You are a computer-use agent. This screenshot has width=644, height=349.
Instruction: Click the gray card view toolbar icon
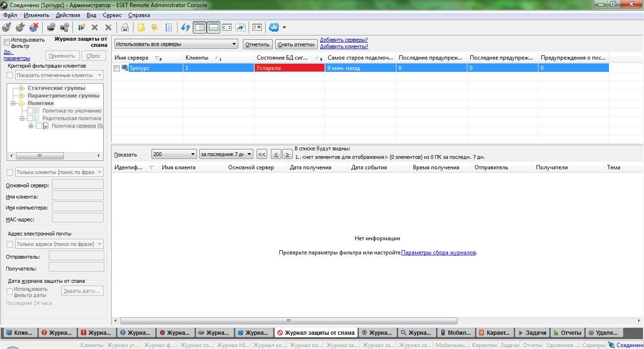point(257,27)
